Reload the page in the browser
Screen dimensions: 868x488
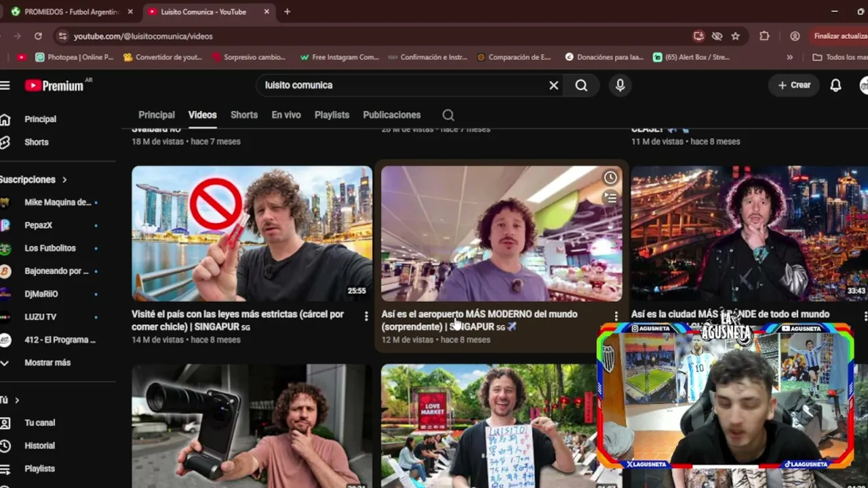[38, 36]
